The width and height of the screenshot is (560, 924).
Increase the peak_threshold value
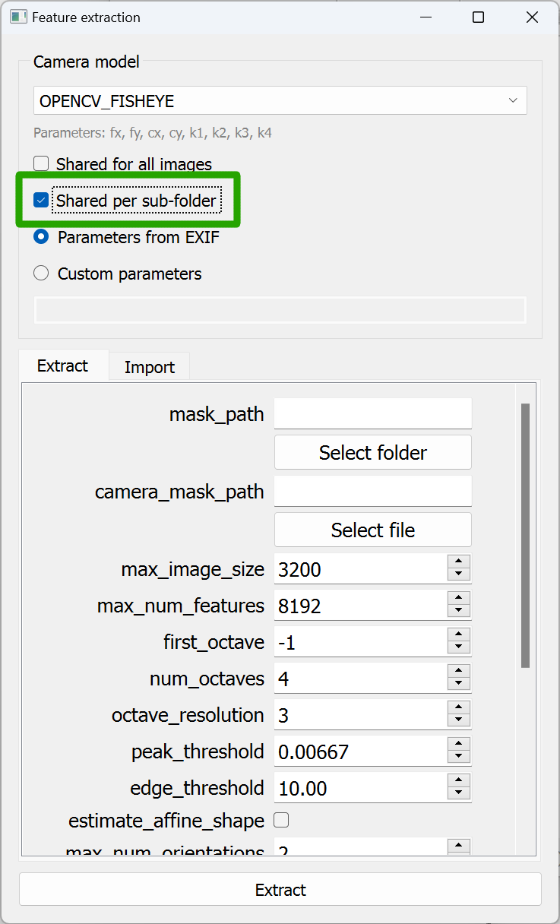click(x=459, y=745)
